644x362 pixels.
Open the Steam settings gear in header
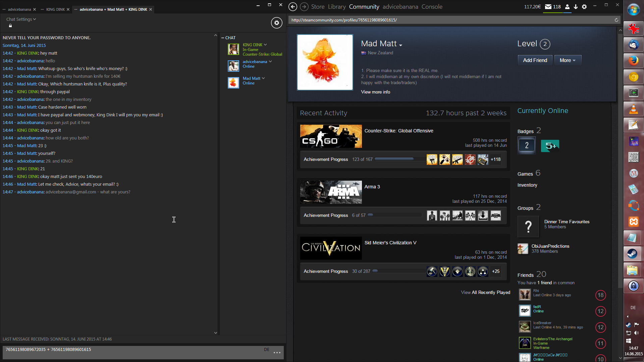click(584, 7)
